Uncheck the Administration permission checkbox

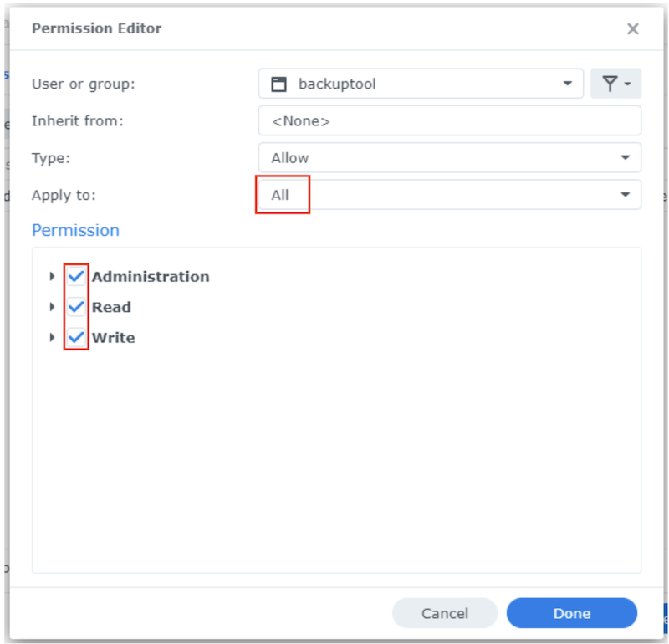76,276
